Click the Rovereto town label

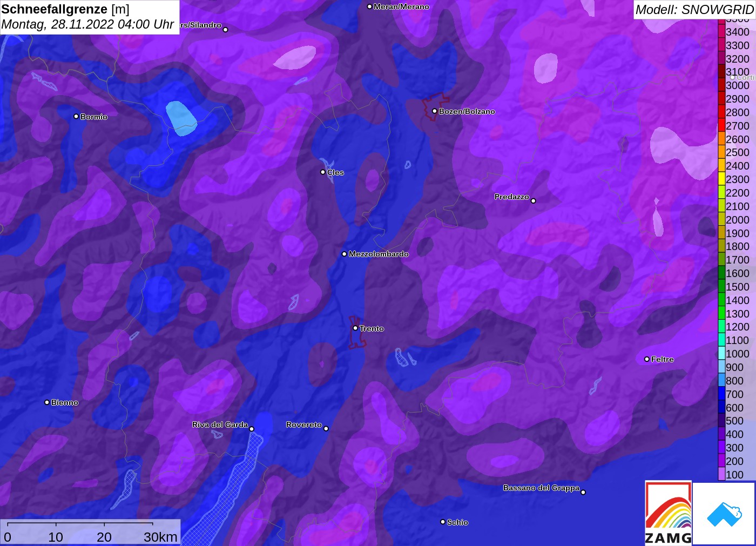(304, 424)
